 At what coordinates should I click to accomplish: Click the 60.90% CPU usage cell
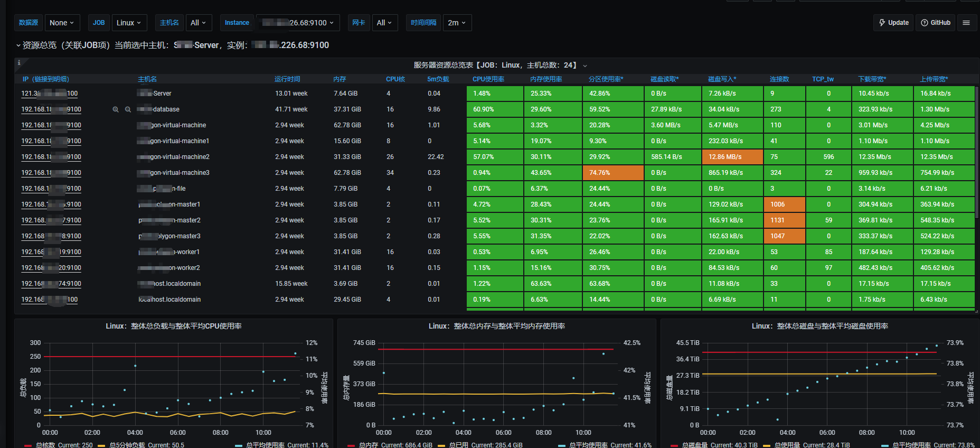coord(495,109)
